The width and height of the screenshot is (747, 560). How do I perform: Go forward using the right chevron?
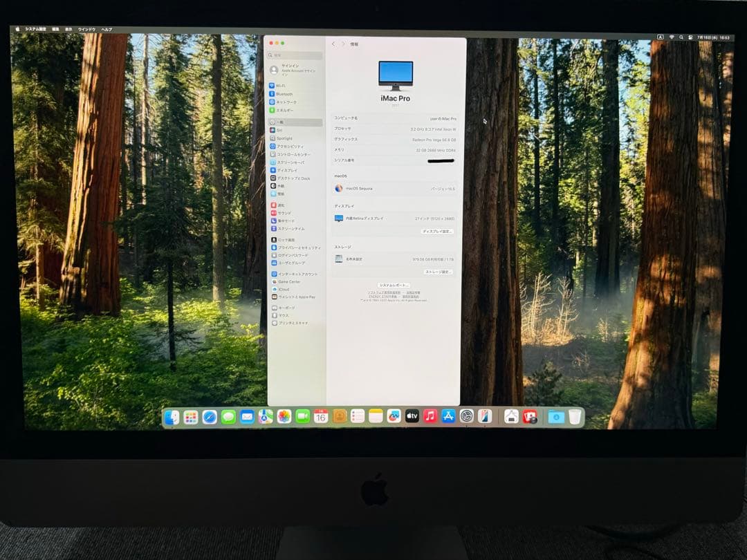click(x=344, y=44)
